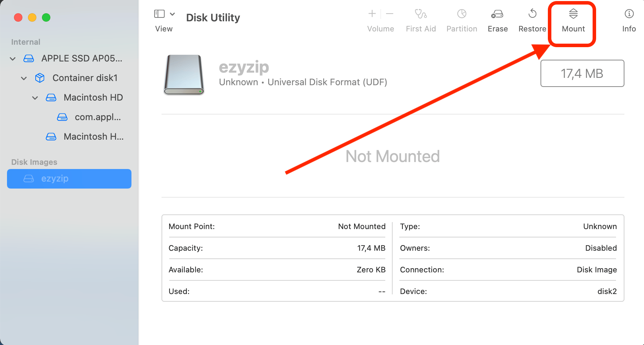This screenshot has height=345, width=644.
Task: Collapse the APPLE SSD AP05 tree item
Action: (x=13, y=58)
